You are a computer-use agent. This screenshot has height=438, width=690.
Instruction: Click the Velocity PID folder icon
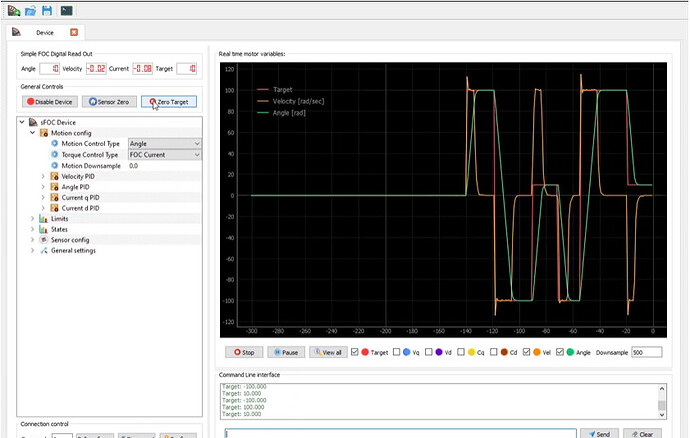55,176
